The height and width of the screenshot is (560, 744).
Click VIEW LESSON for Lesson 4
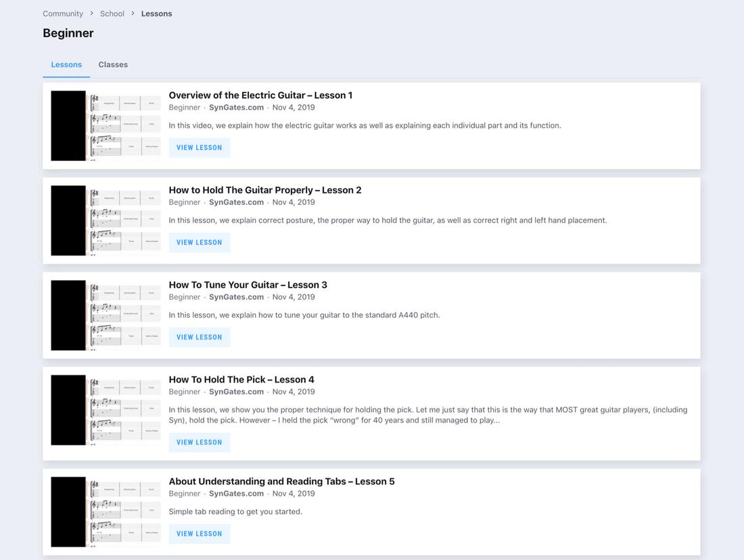[199, 442]
